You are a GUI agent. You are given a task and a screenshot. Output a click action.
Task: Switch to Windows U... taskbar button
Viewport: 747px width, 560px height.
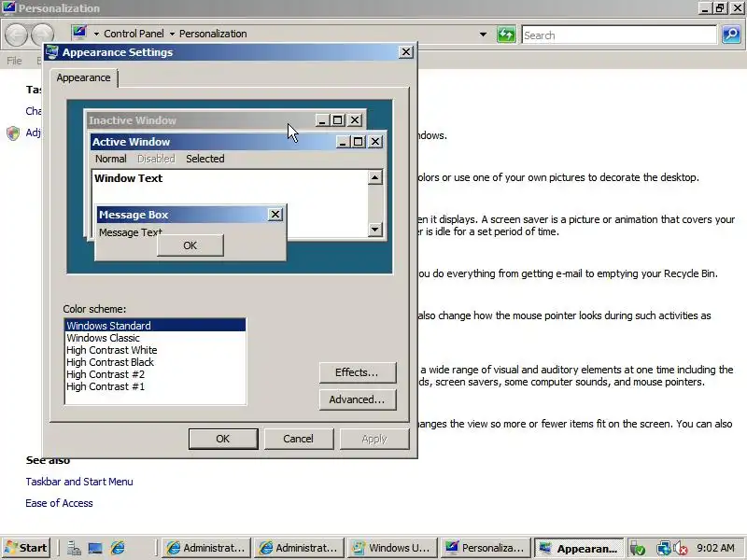[392, 548]
